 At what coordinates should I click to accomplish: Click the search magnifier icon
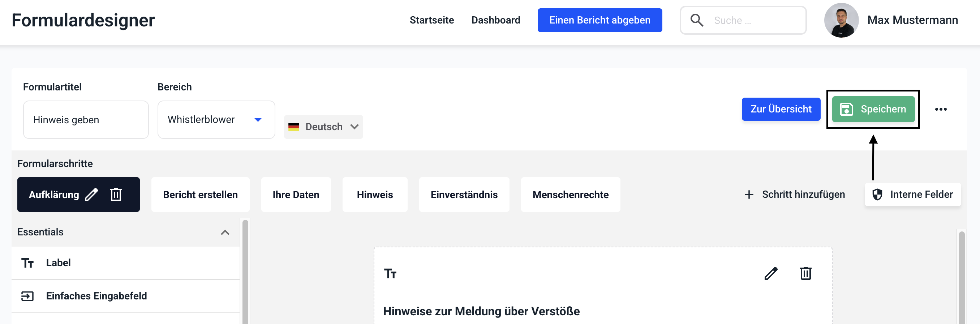[x=697, y=20]
